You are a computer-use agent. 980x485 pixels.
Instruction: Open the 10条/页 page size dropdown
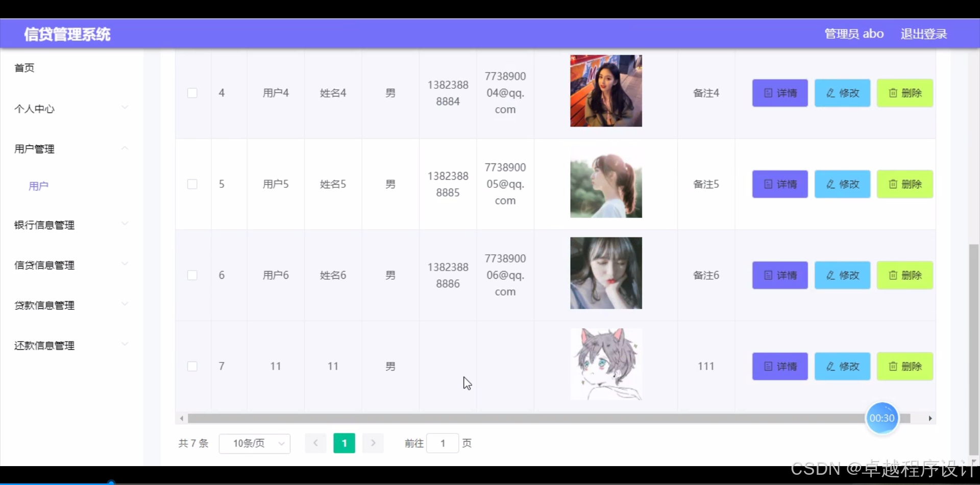click(255, 443)
